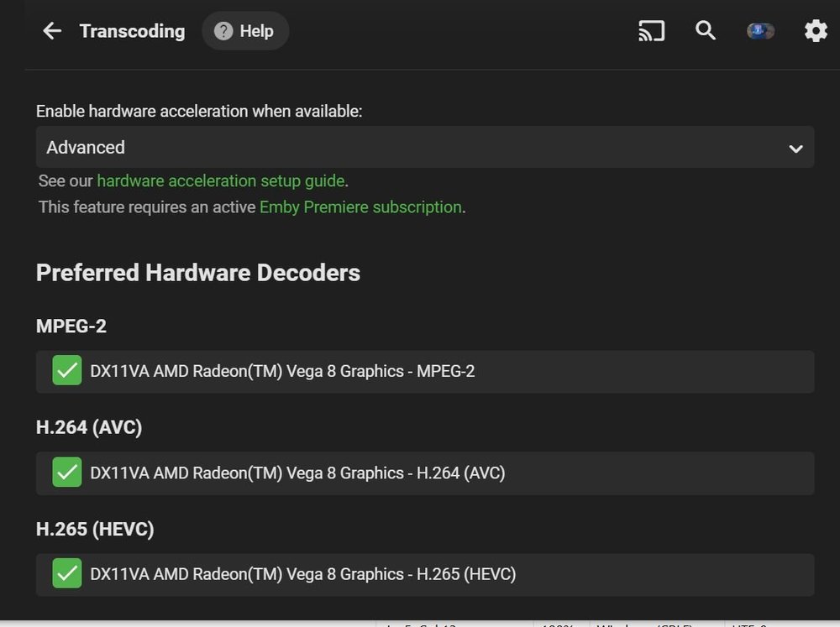The image size is (840, 627).
Task: Click the DX11VA Vega 8 H.265 (HEVC) label
Action: [x=302, y=575]
